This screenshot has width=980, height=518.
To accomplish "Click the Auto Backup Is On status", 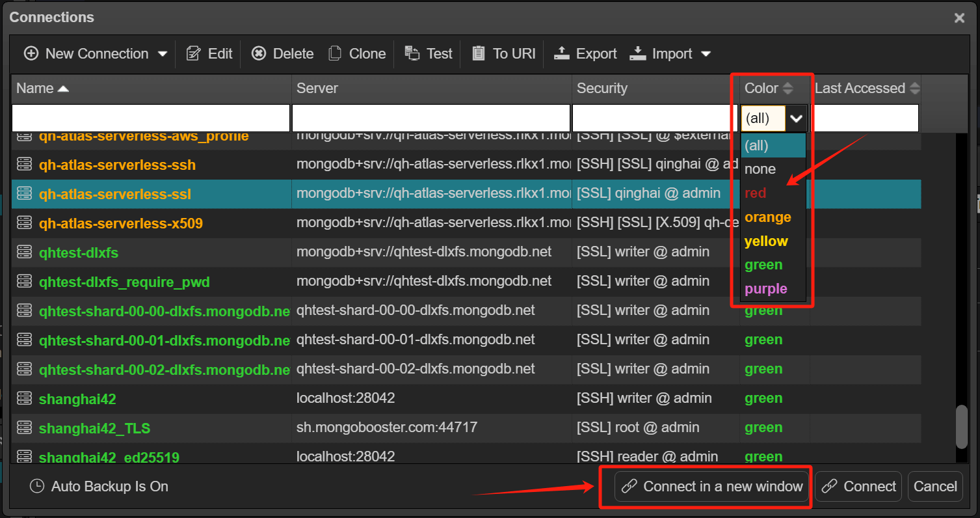I will point(99,486).
